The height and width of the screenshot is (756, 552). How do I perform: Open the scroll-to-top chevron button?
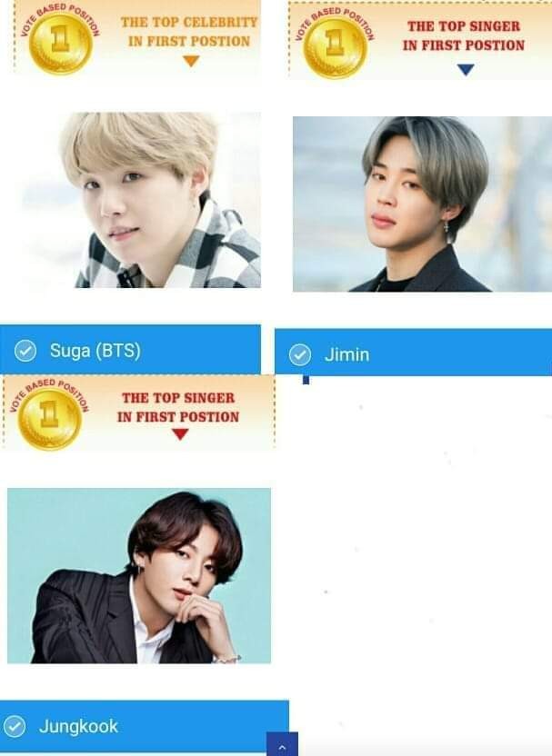[282, 745]
